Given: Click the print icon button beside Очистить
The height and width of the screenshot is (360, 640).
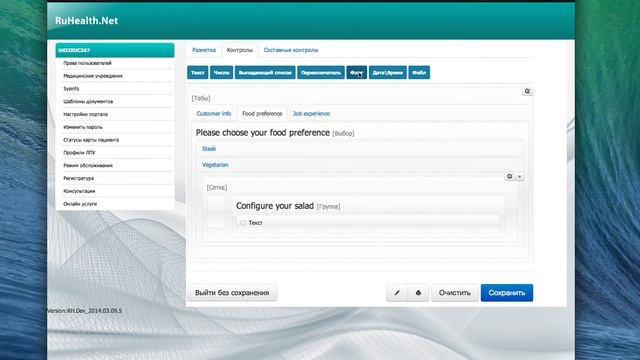Looking at the screenshot, I should (x=418, y=293).
